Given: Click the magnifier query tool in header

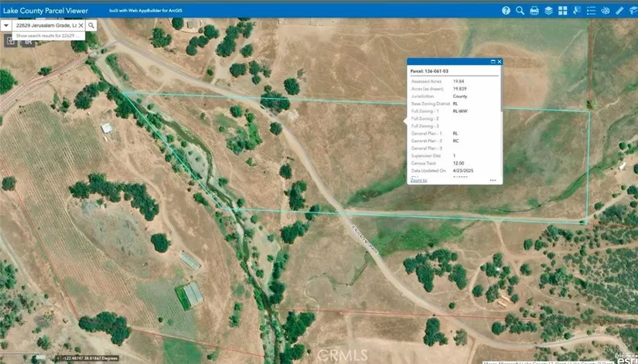Looking at the screenshot, I should (520, 11).
